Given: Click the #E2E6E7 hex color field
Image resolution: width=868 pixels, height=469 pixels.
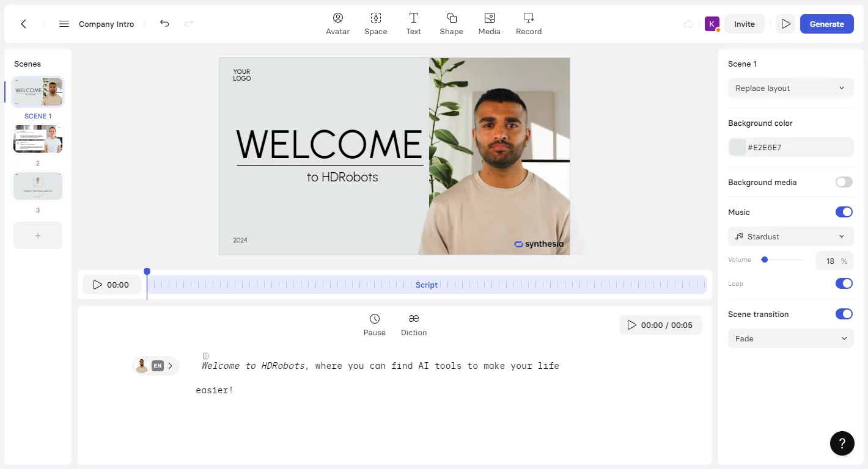Looking at the screenshot, I should tap(790, 147).
